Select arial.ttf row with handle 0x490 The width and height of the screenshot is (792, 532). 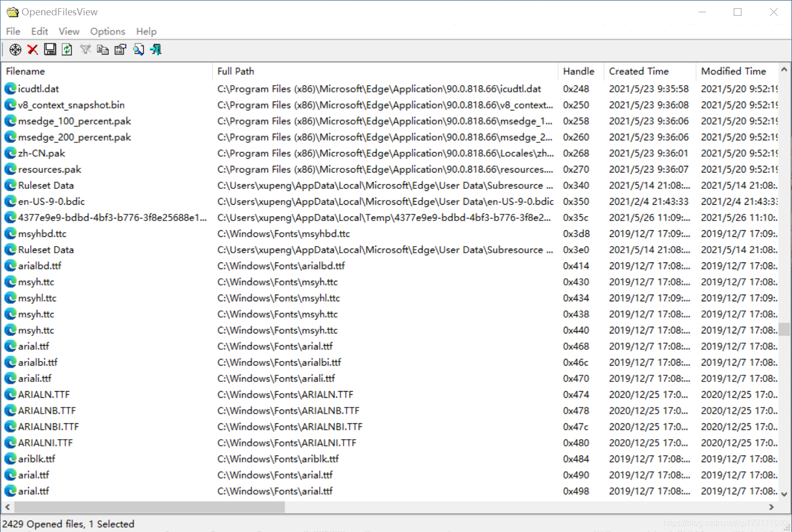tap(390, 475)
